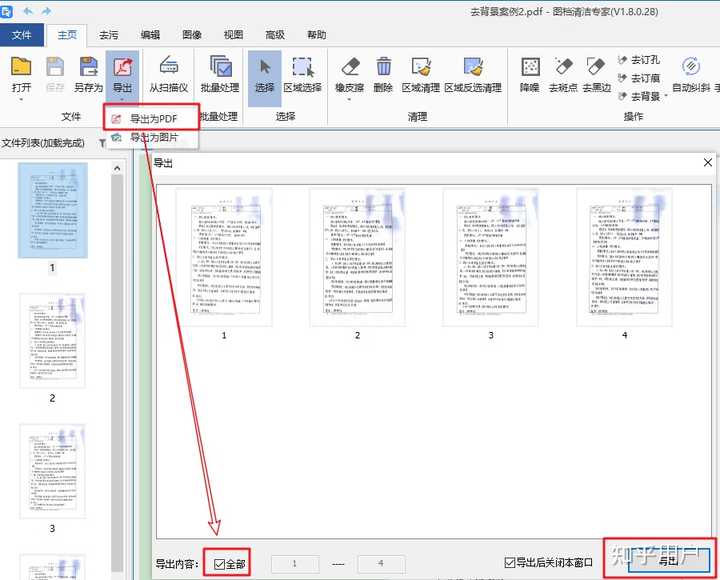Select page 2 preview in export dialog

(x=357, y=257)
